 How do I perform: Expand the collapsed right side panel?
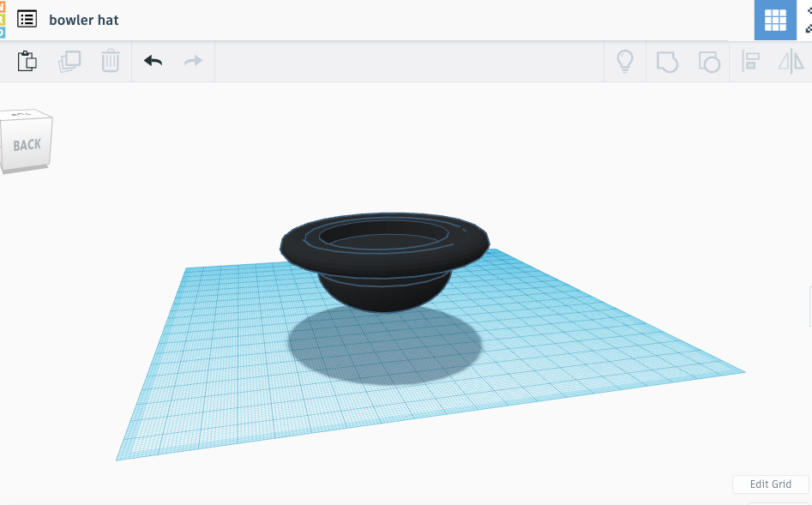tap(809, 306)
